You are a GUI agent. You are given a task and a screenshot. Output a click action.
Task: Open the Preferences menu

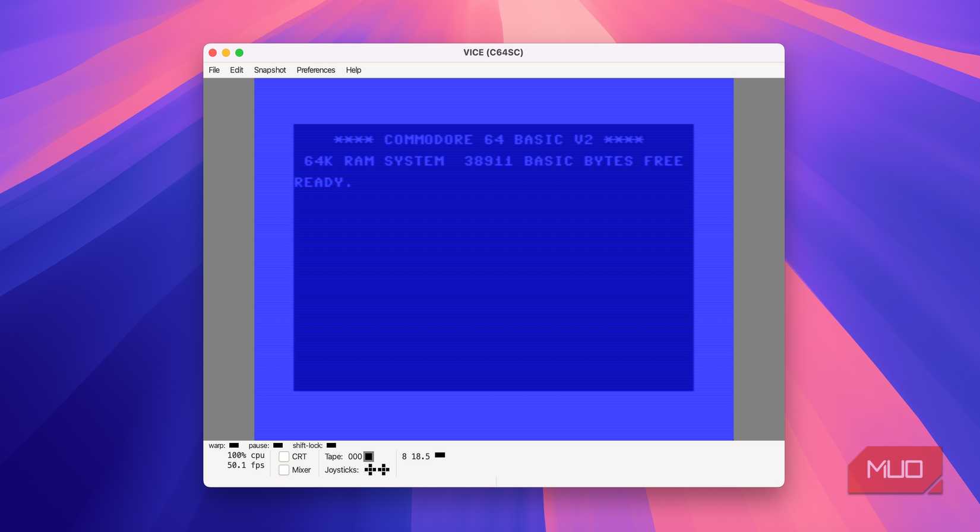click(x=316, y=70)
